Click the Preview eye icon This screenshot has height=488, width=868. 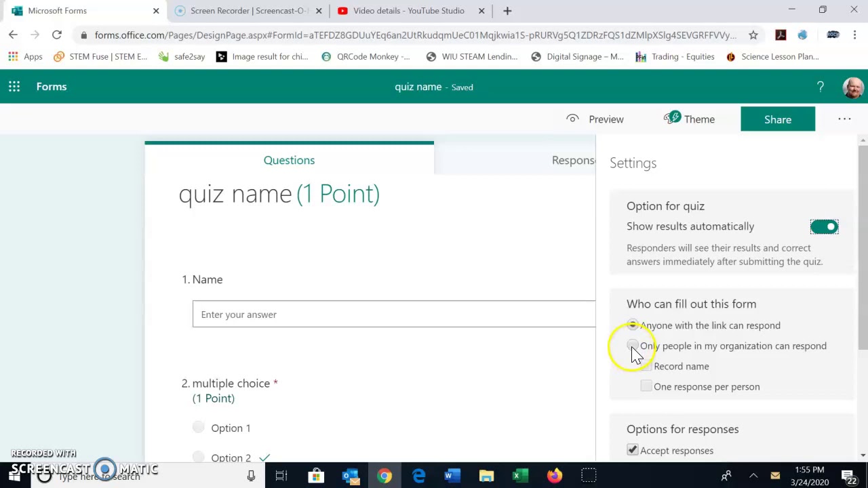(x=573, y=119)
